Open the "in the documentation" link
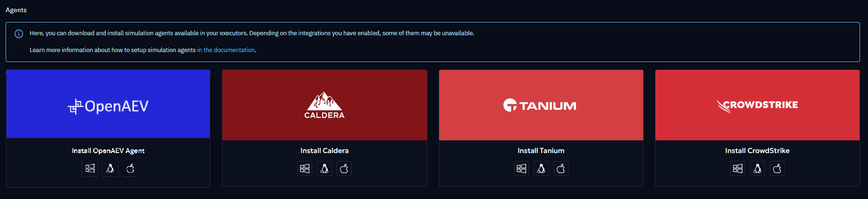 [226, 50]
